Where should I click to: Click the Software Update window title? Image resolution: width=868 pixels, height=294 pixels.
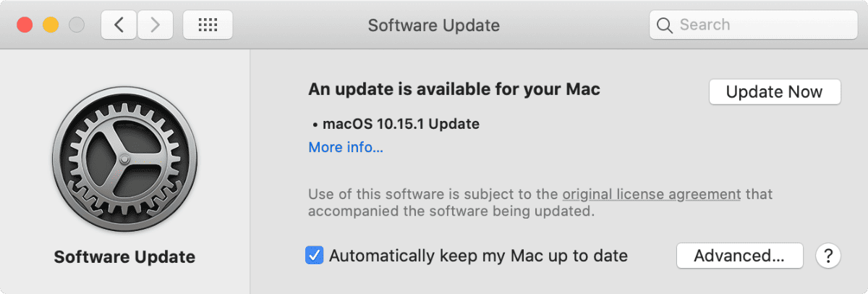tap(433, 25)
